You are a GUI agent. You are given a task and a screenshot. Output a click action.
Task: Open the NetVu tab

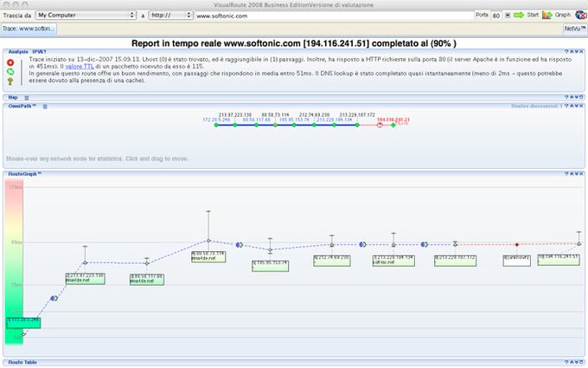point(575,29)
